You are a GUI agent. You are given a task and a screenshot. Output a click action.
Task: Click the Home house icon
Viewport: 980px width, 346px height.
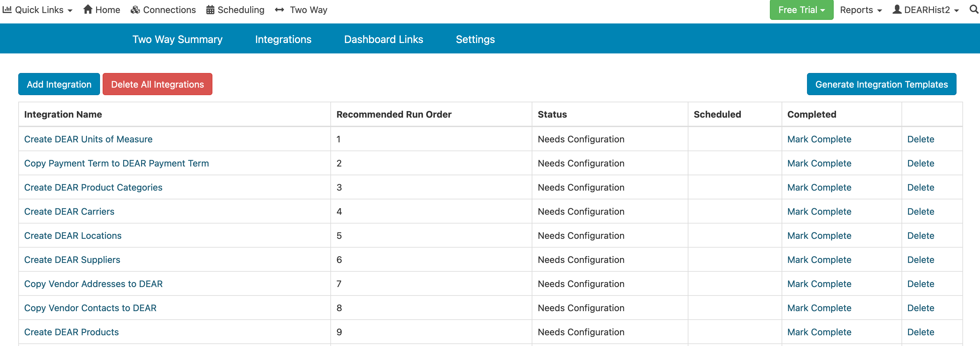point(88,9)
